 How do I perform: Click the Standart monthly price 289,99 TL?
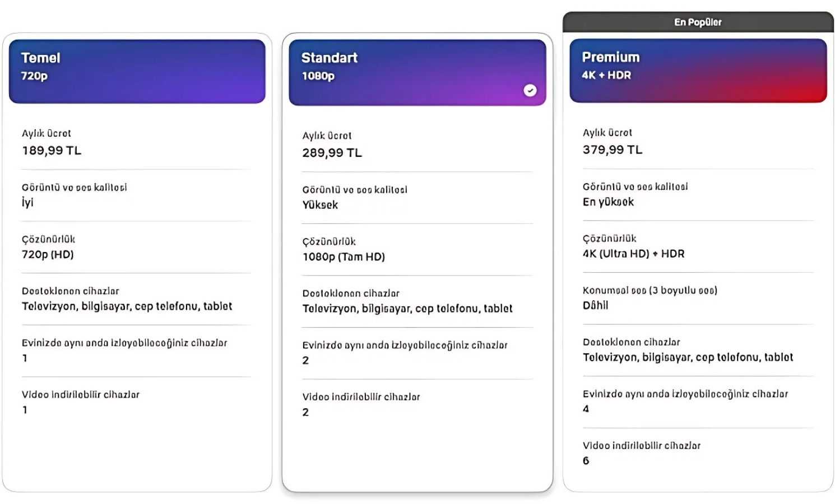tap(332, 153)
